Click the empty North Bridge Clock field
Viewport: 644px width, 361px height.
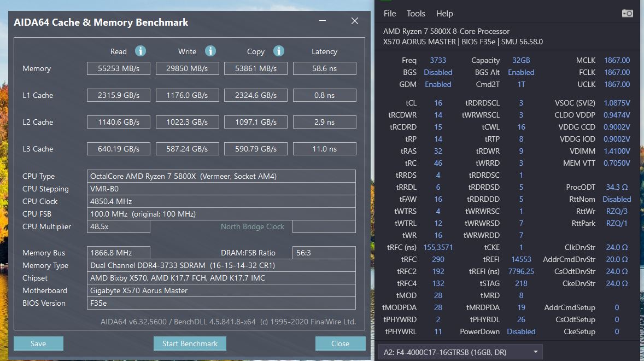[324, 226]
